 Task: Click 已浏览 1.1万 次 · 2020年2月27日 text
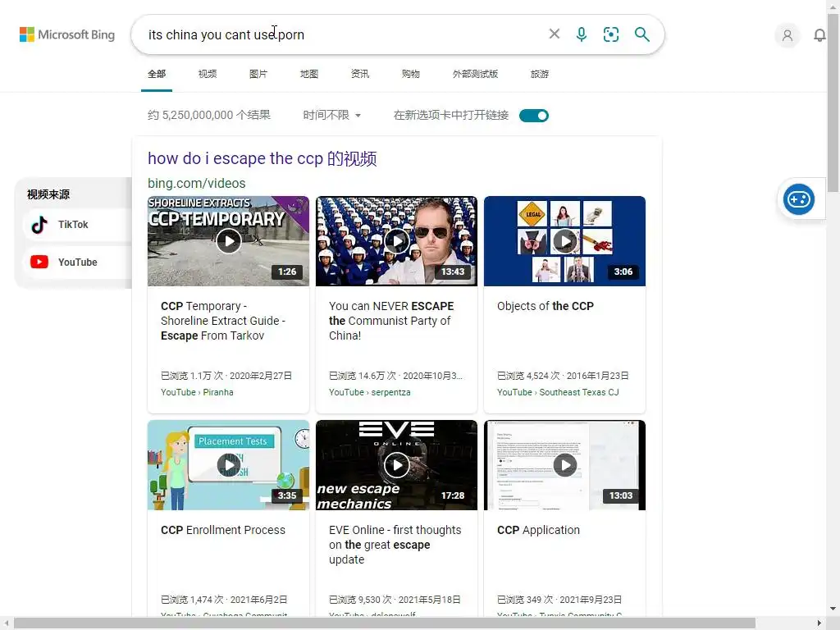[226, 376]
